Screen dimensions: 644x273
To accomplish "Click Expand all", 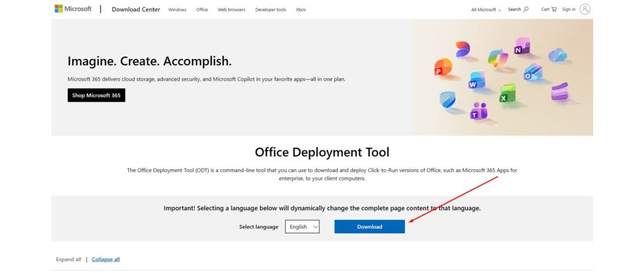I will (69, 259).
